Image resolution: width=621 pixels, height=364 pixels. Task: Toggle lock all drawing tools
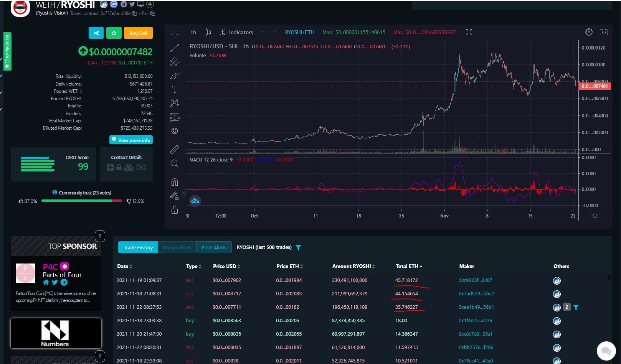click(175, 209)
